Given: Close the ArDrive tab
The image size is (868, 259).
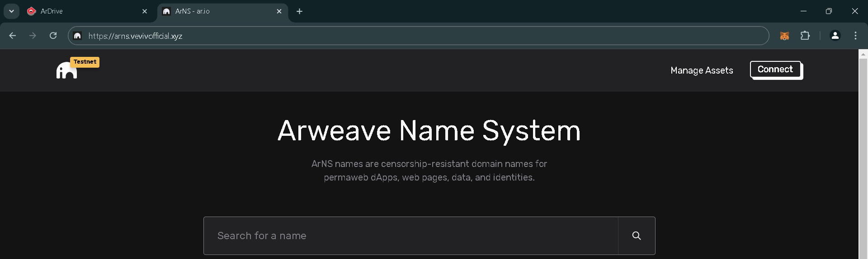Looking at the screenshot, I should 145,11.
